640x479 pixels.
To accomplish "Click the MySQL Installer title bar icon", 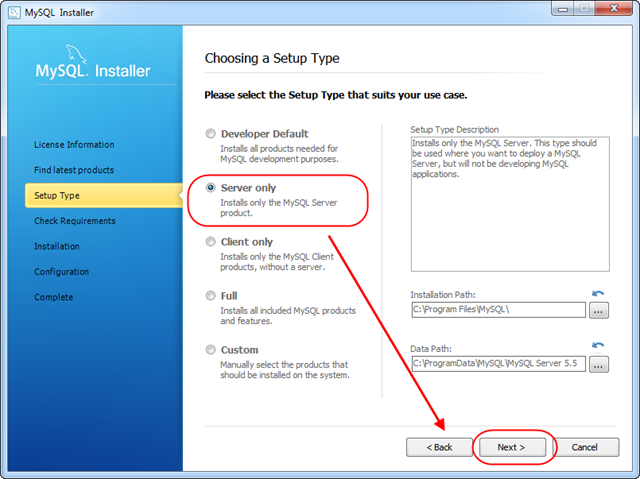I will [x=14, y=12].
